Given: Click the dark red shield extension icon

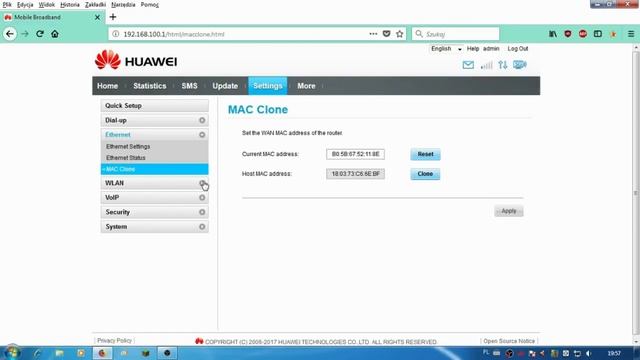Looking at the screenshot, I should 568,34.
